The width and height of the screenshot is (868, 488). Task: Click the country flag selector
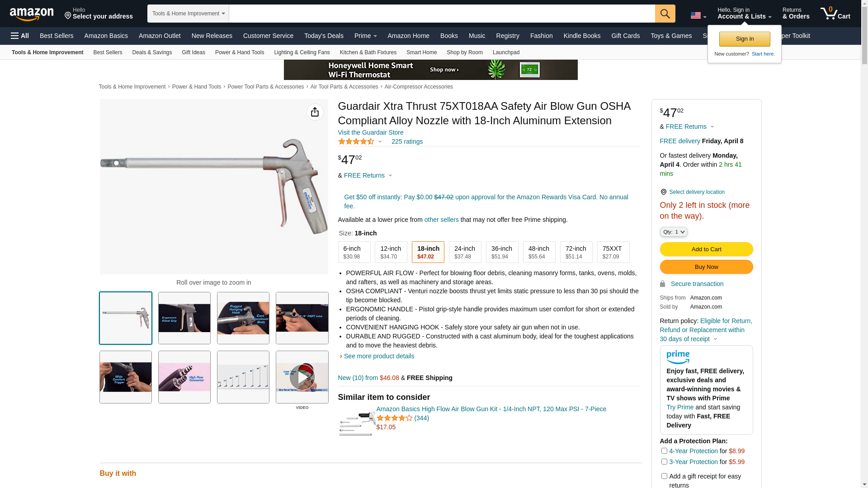pos(698,16)
